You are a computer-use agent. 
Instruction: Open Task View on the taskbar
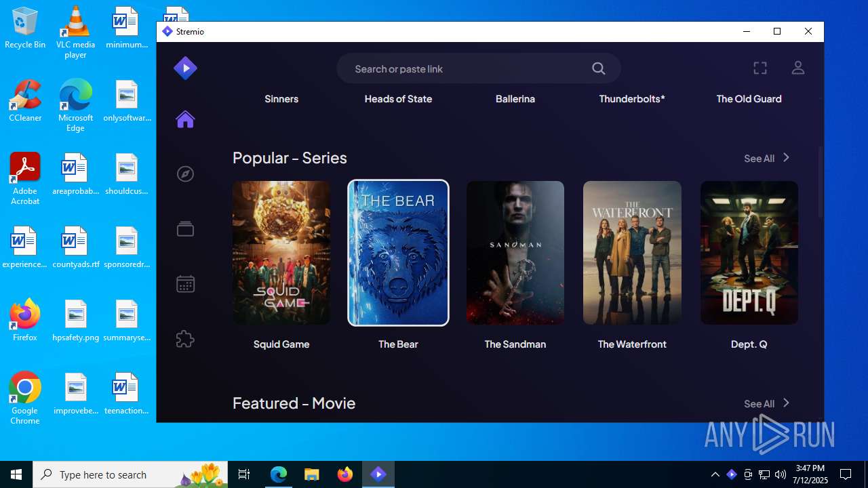click(244, 474)
